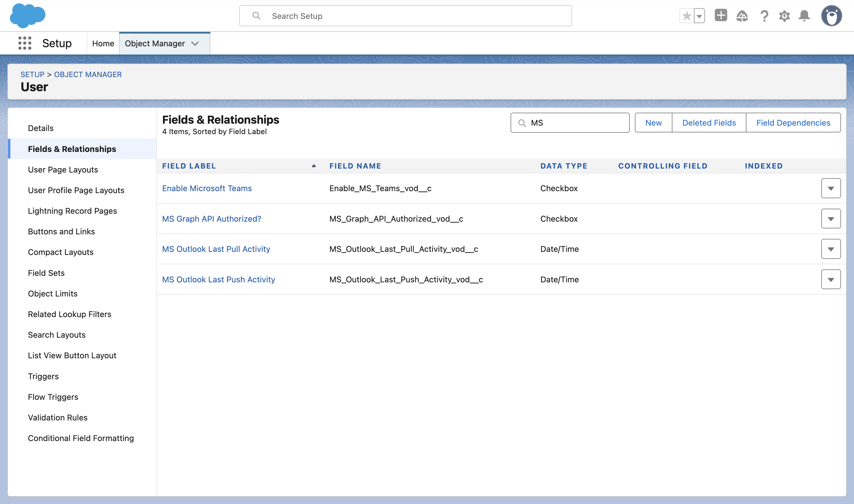The height and width of the screenshot is (504, 854).
Task: Open row menu for Enable Microsoft Teams
Action: coord(831,188)
